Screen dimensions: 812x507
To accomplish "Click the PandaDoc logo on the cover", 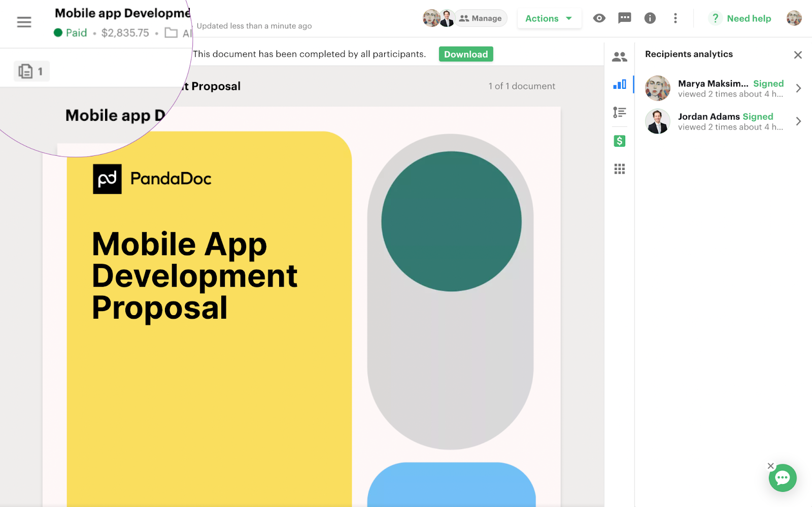I will [x=152, y=179].
